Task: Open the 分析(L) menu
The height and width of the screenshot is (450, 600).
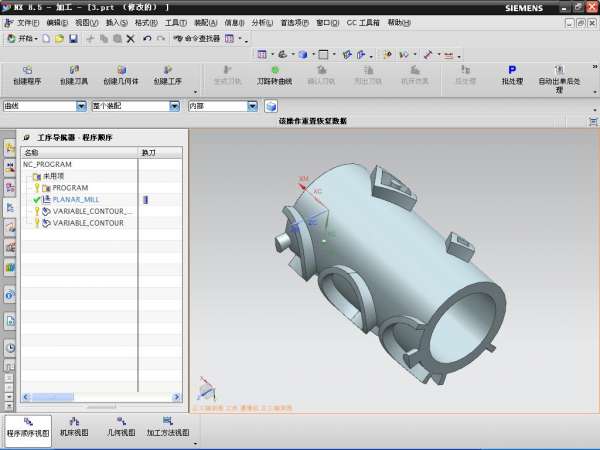Action: click(x=262, y=23)
